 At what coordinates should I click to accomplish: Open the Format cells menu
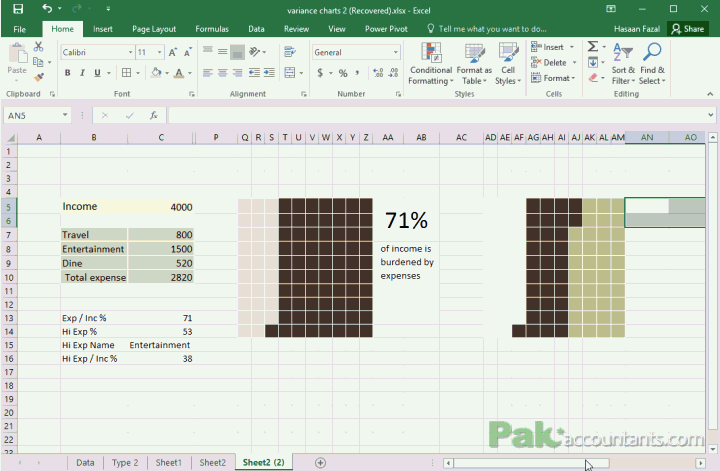point(553,78)
